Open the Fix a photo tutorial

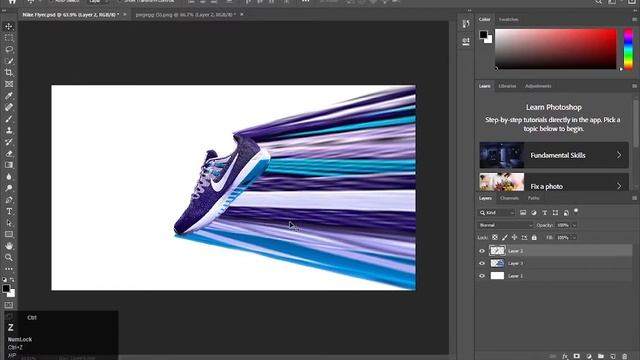coord(554,182)
